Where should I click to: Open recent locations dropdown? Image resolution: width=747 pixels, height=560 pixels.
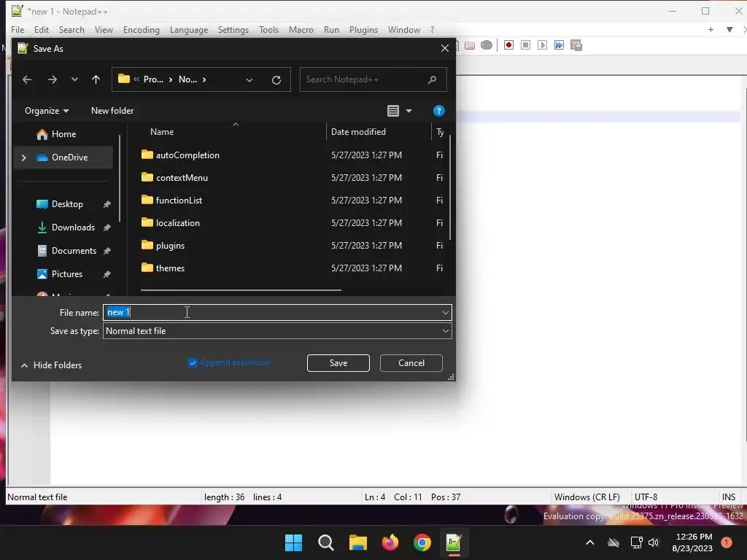click(74, 79)
